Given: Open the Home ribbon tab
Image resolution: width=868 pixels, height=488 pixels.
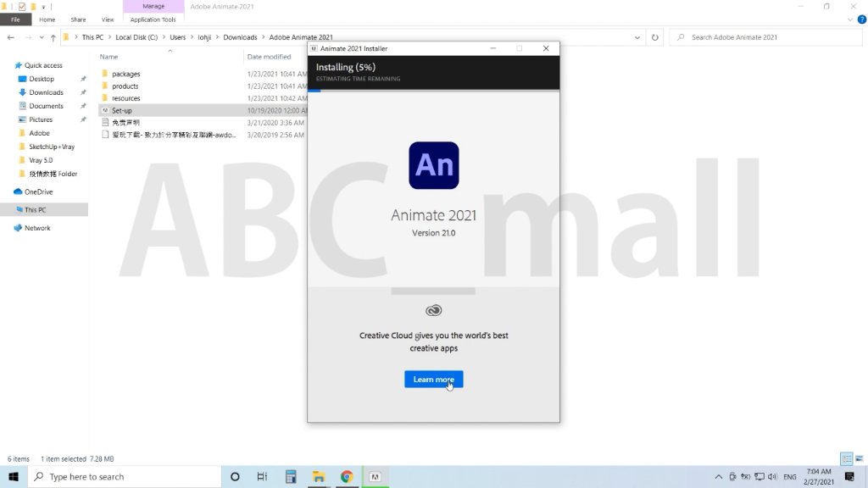Looking at the screenshot, I should click(x=47, y=19).
